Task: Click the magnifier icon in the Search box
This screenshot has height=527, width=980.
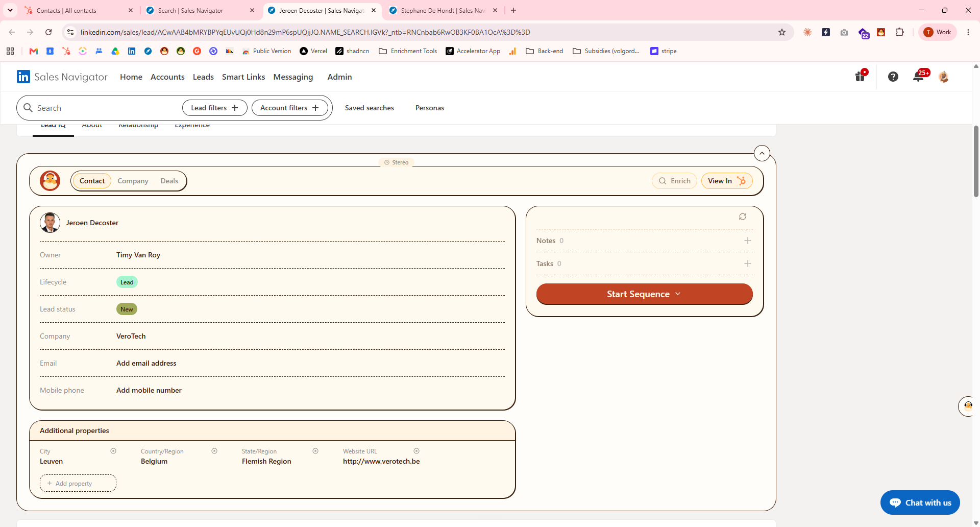Action: click(x=28, y=108)
